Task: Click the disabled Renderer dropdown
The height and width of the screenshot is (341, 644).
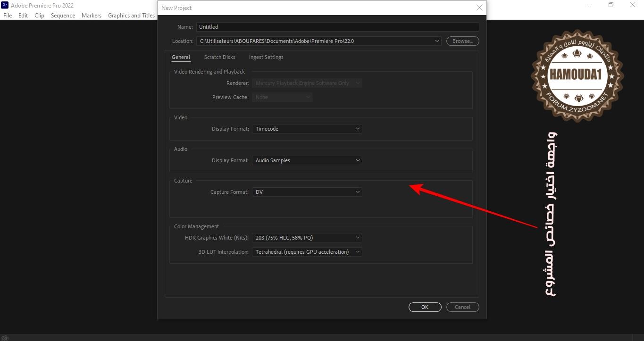Action: pyautogui.click(x=307, y=83)
